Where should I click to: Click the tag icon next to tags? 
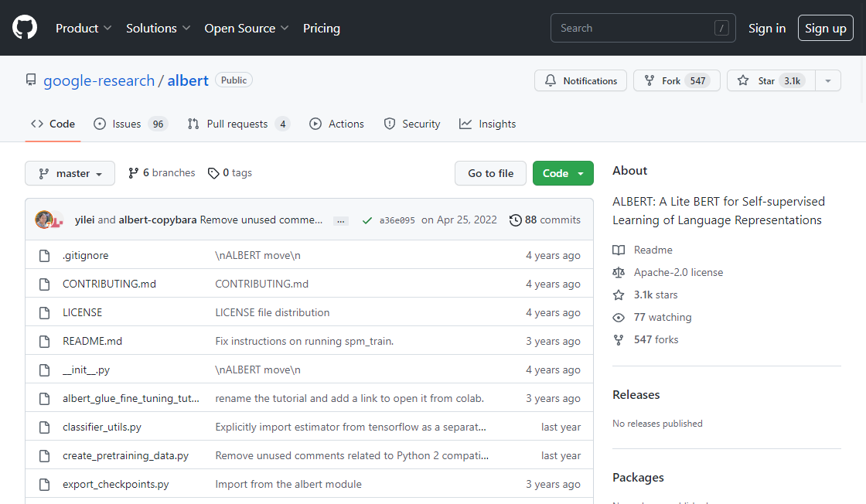(213, 173)
